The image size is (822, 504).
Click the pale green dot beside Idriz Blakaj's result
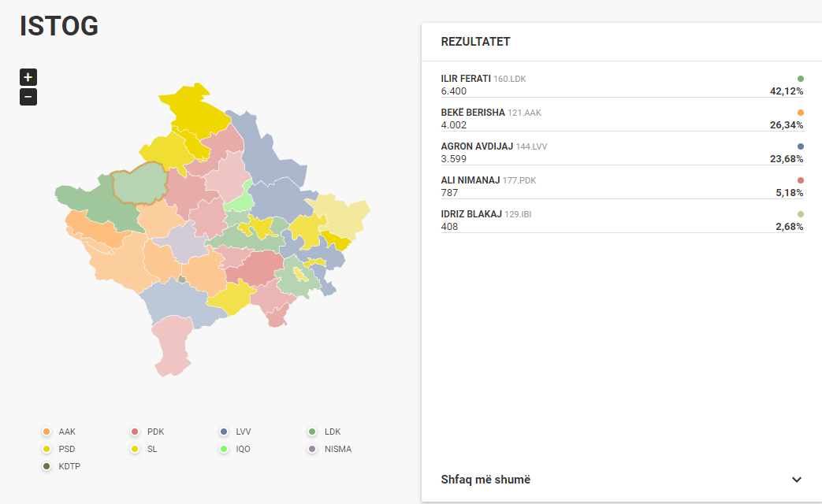(801, 213)
